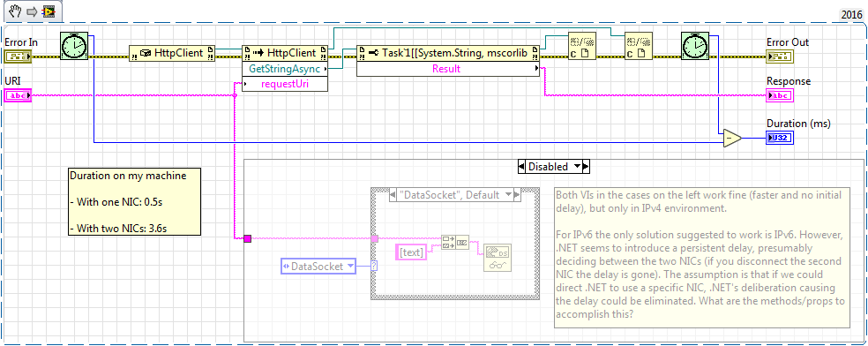Select the HttpClient constructor node
The image size is (868, 346).
point(172,54)
